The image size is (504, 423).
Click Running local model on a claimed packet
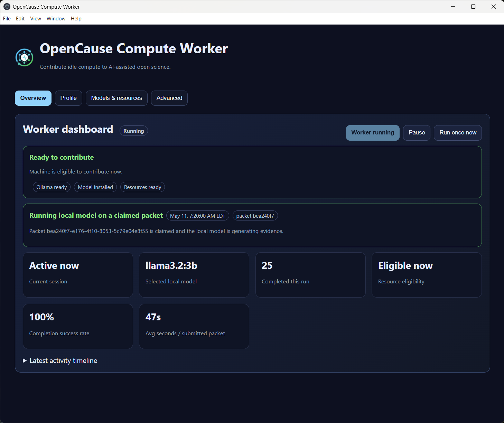pyautogui.click(x=96, y=215)
